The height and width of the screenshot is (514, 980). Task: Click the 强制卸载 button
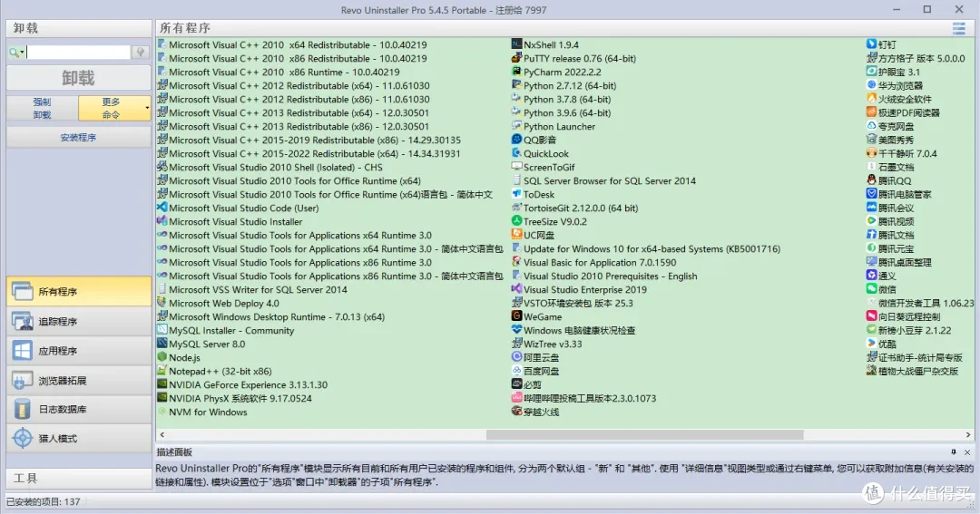pyautogui.click(x=43, y=108)
